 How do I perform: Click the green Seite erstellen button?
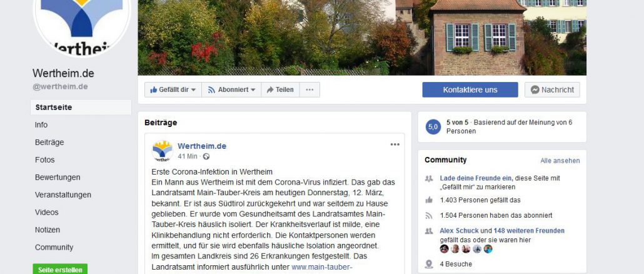tap(60, 269)
